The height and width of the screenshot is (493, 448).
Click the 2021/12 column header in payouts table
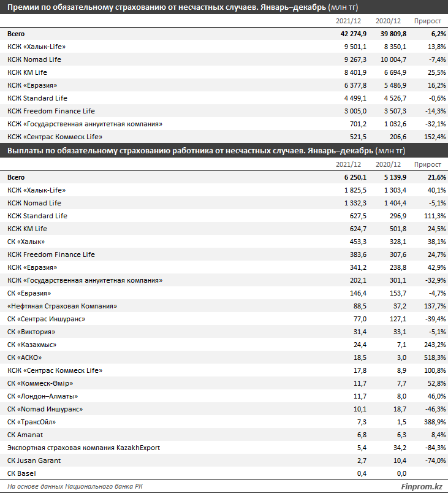pyautogui.click(x=348, y=164)
